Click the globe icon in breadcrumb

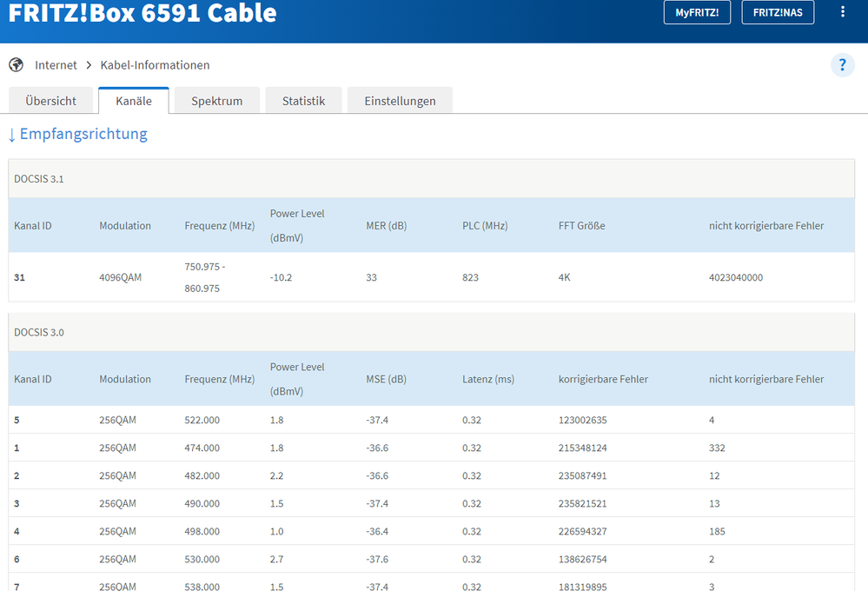[16, 65]
